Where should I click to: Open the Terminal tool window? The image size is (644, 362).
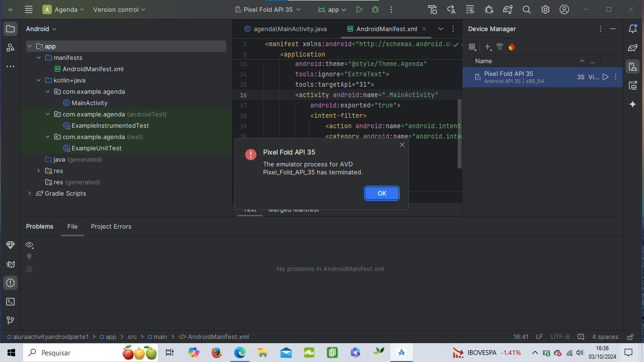click(10, 302)
